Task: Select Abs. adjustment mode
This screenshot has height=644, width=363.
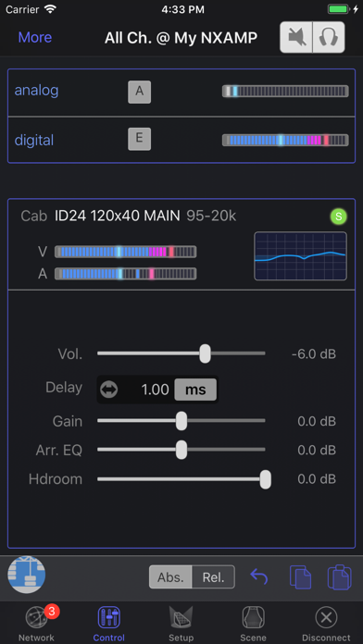Action: click(x=170, y=577)
